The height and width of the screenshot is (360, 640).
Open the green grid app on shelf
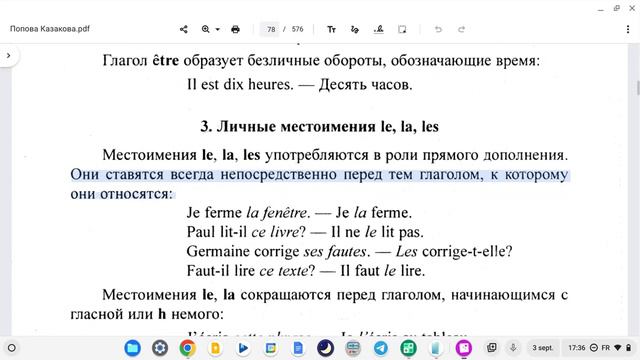(408, 348)
